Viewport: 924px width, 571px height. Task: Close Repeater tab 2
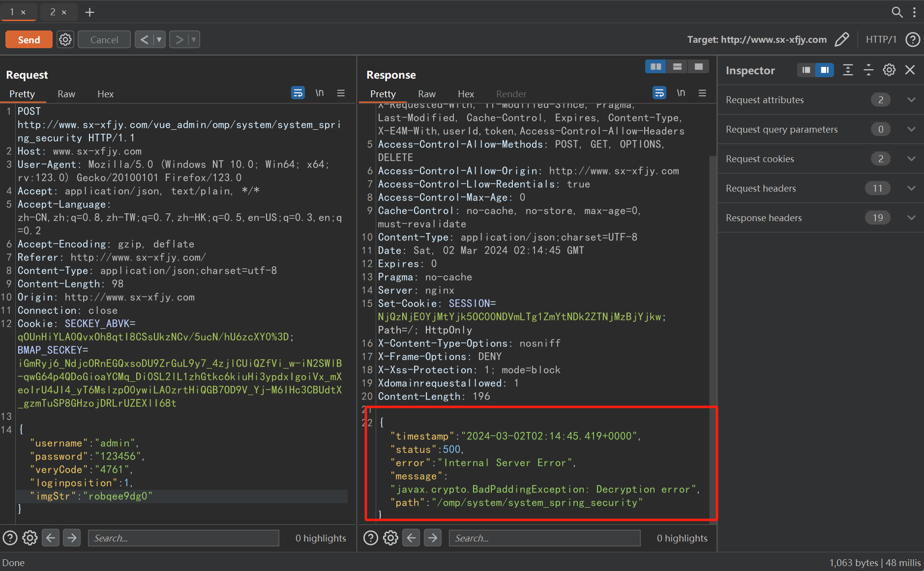pyautogui.click(x=64, y=12)
